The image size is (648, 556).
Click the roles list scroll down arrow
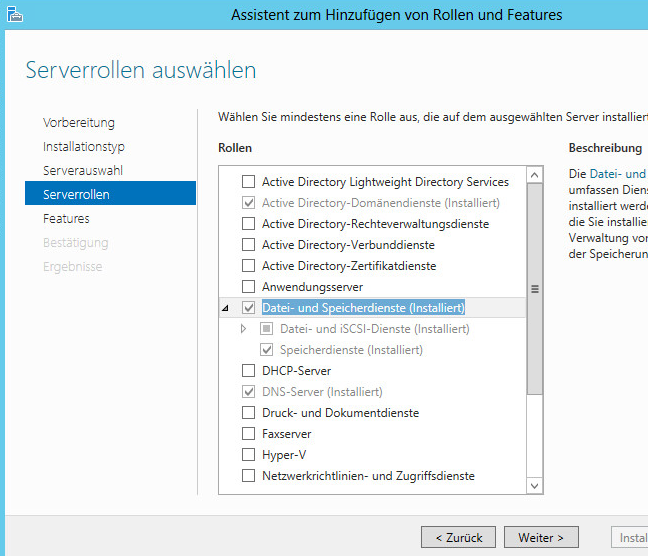pos(534,486)
